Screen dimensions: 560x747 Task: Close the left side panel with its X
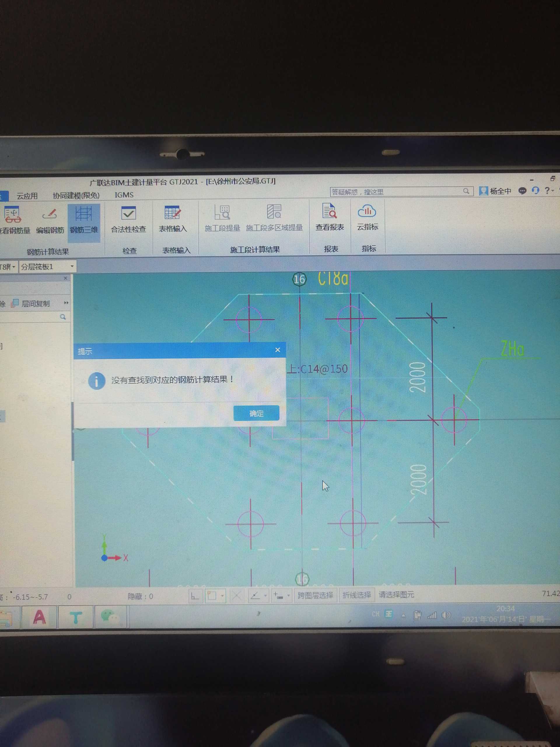coord(66,278)
